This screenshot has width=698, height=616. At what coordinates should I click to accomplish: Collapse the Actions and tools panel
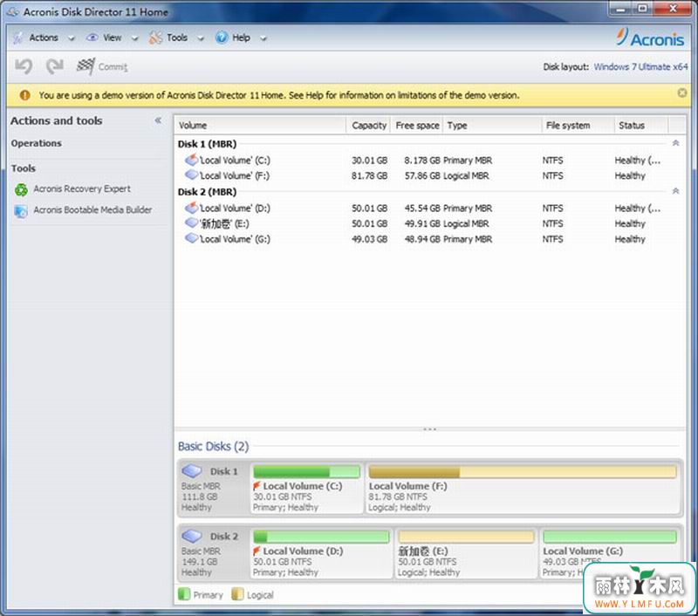pyautogui.click(x=158, y=120)
